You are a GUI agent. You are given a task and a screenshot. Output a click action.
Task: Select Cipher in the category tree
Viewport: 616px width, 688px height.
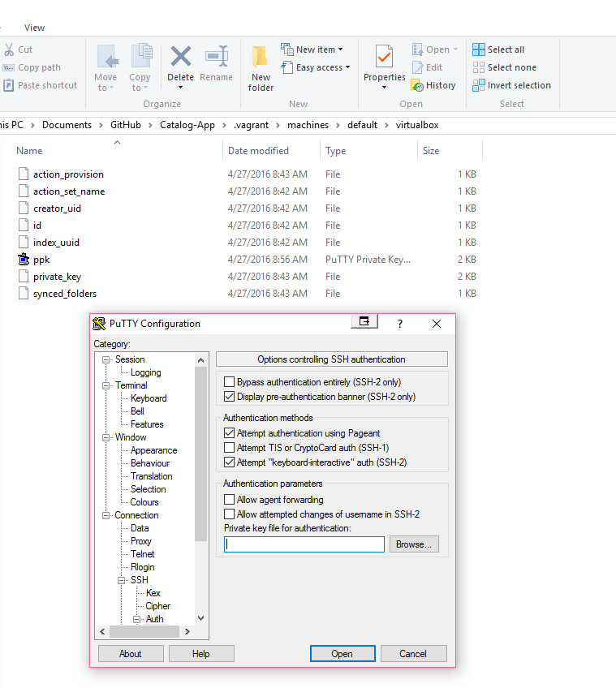pos(157,606)
